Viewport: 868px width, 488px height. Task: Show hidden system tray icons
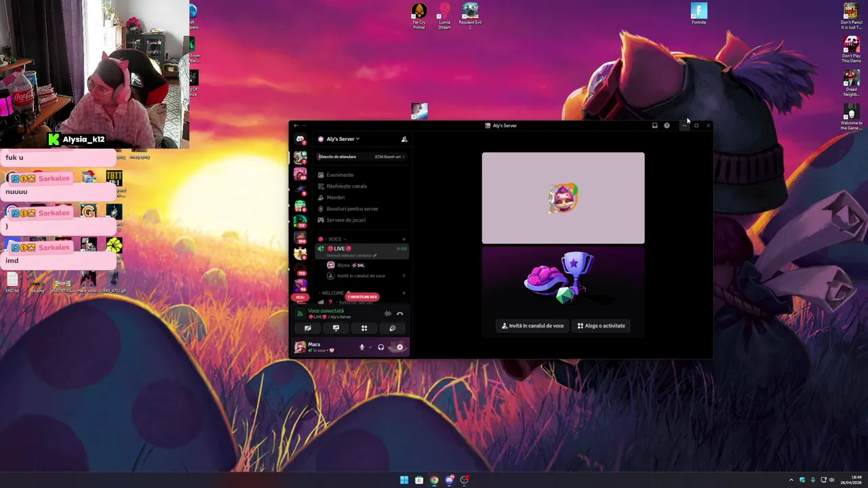(791, 480)
